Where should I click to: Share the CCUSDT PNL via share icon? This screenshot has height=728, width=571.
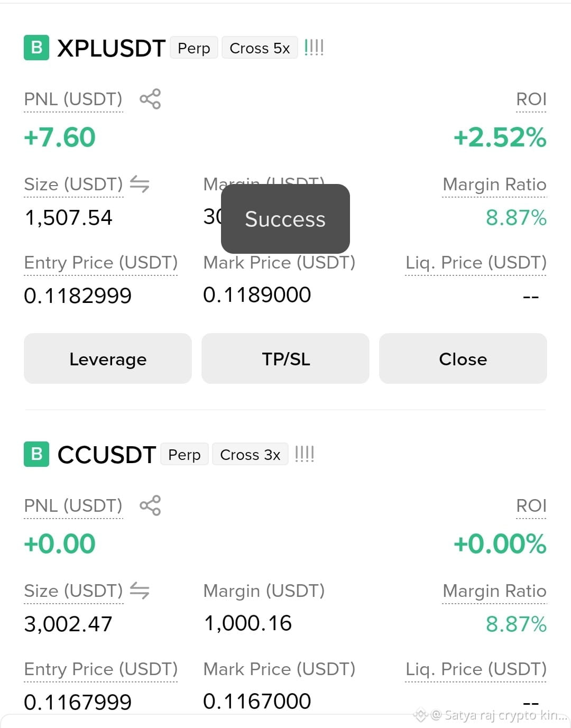click(x=150, y=505)
